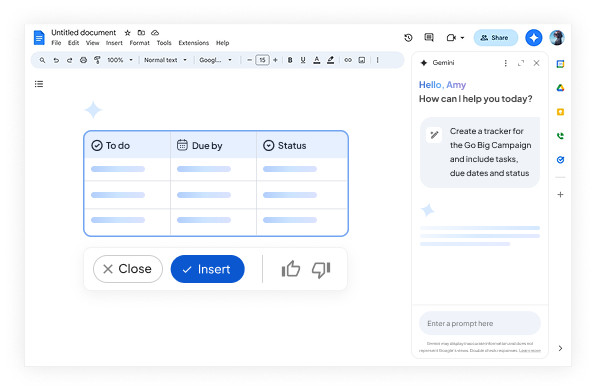Click the To do column header

click(x=127, y=145)
